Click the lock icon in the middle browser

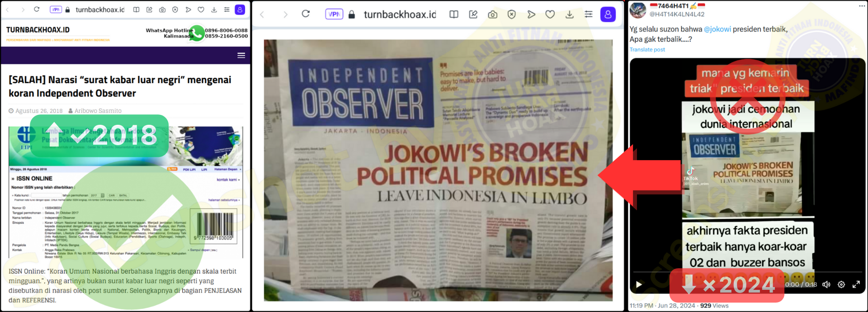(x=352, y=14)
